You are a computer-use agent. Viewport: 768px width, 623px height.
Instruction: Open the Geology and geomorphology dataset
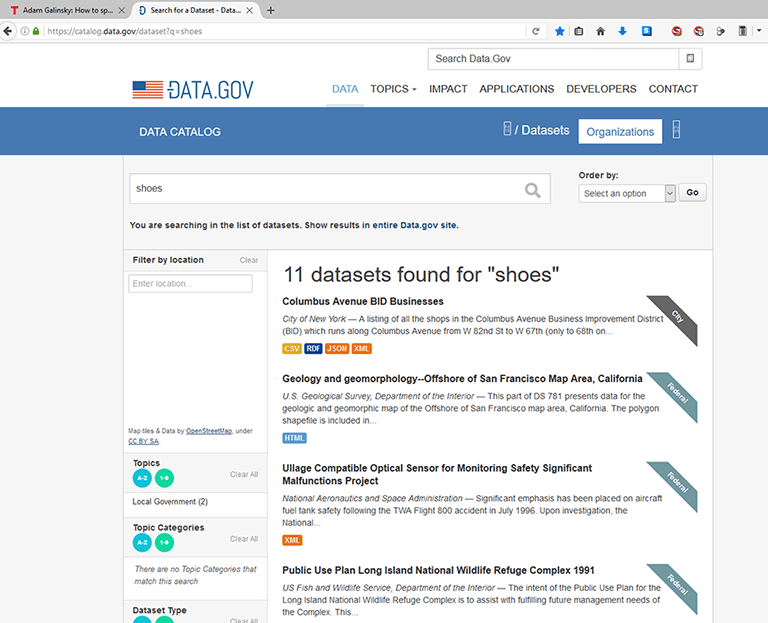[x=462, y=379]
